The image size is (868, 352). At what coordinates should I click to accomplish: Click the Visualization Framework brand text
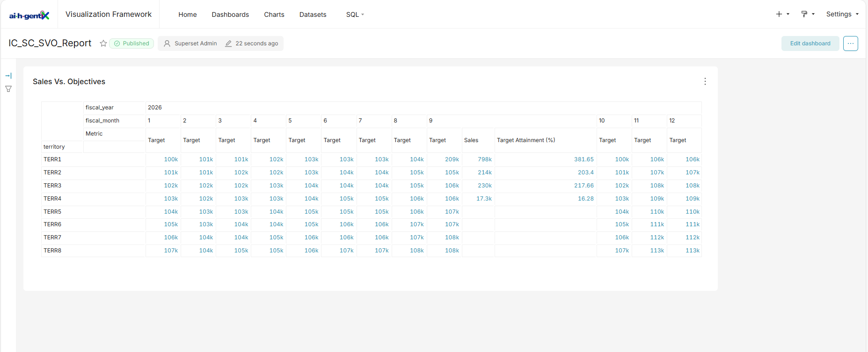[x=109, y=14]
